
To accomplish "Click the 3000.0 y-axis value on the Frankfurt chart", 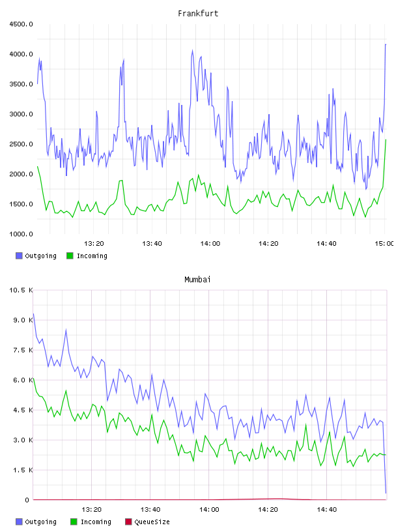I will tap(21, 114).
